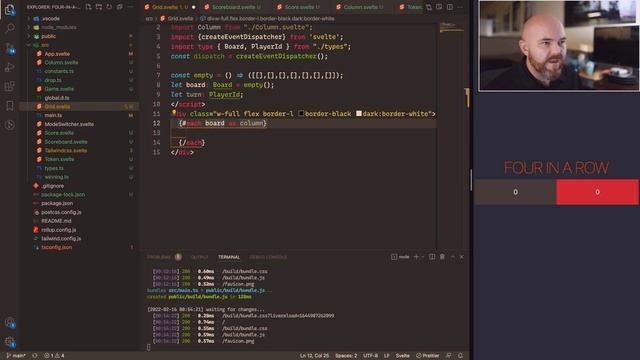
Task: Open Column.svelte in the file tree
Action: pos(61,62)
